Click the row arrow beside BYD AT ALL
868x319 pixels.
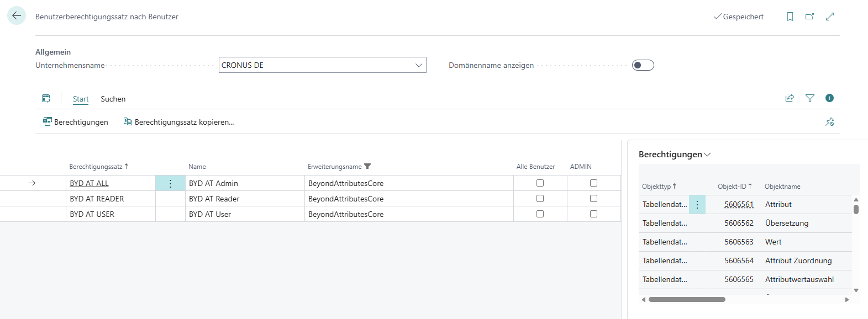[32, 183]
